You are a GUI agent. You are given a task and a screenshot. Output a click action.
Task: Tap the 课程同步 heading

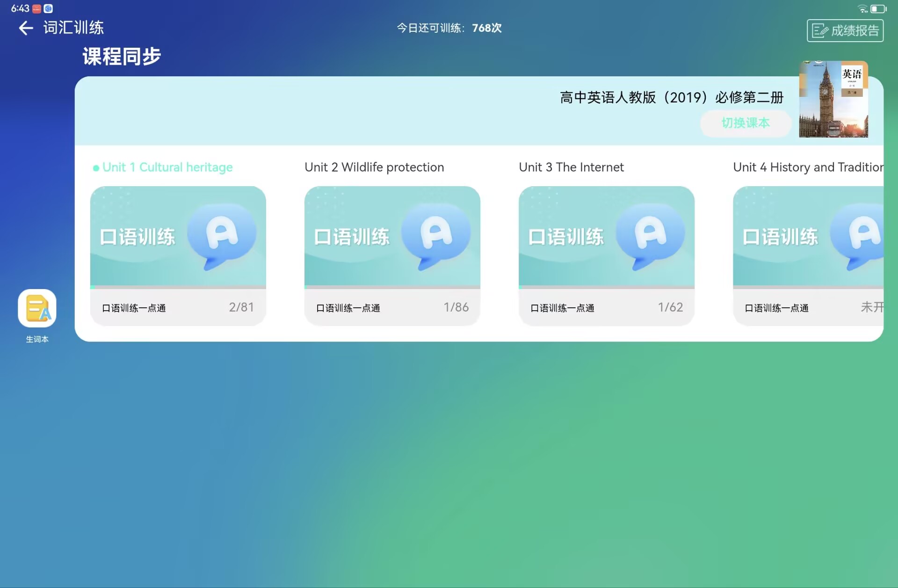[122, 56]
